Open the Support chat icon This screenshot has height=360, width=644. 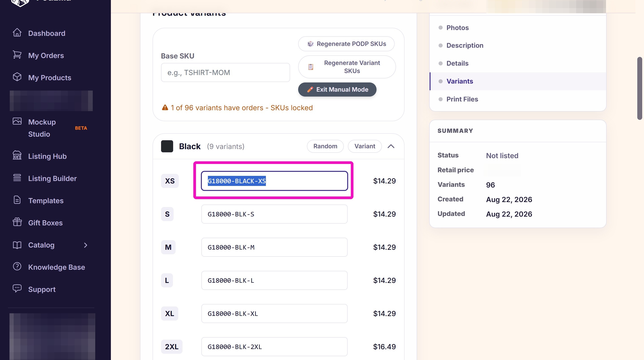coord(17,289)
